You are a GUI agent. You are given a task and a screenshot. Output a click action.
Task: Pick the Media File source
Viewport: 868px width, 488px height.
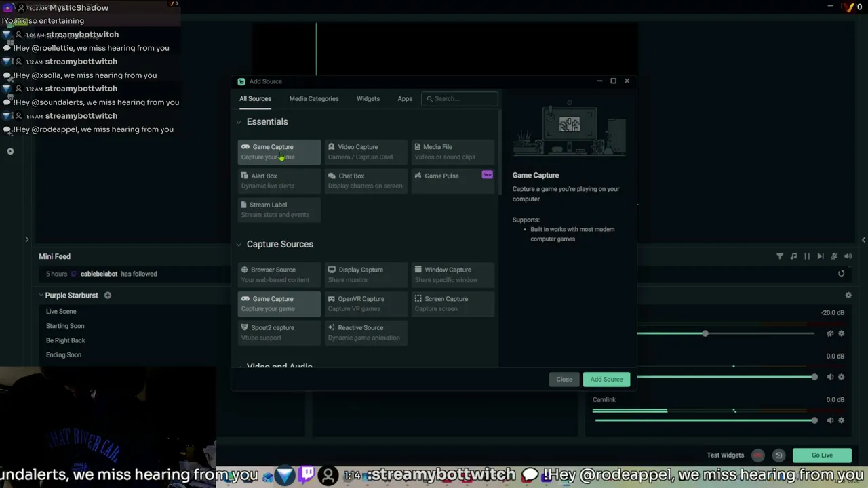[x=452, y=152]
